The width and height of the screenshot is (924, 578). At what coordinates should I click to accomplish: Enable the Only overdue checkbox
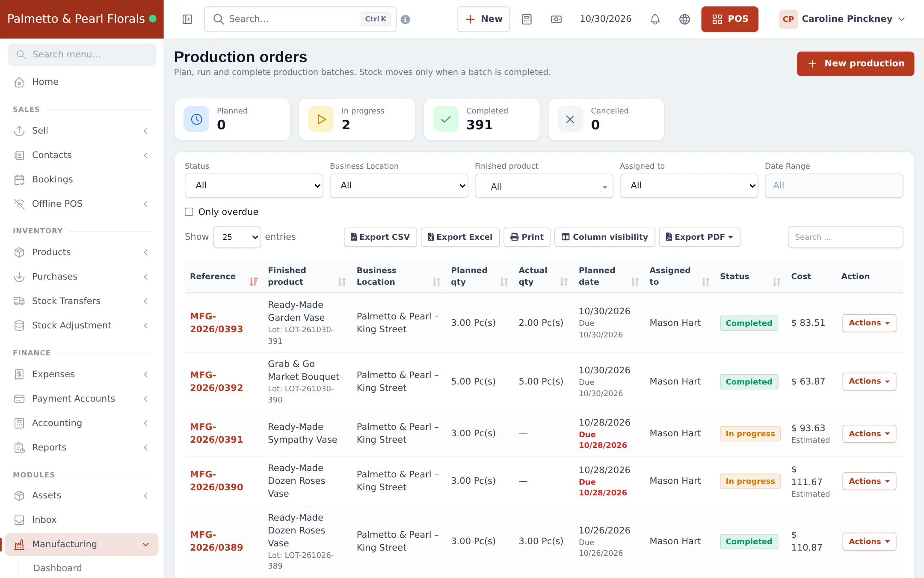pos(189,212)
